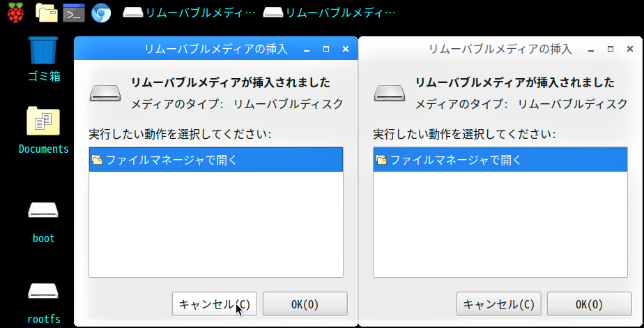Open the terminal from the taskbar

coord(74,13)
